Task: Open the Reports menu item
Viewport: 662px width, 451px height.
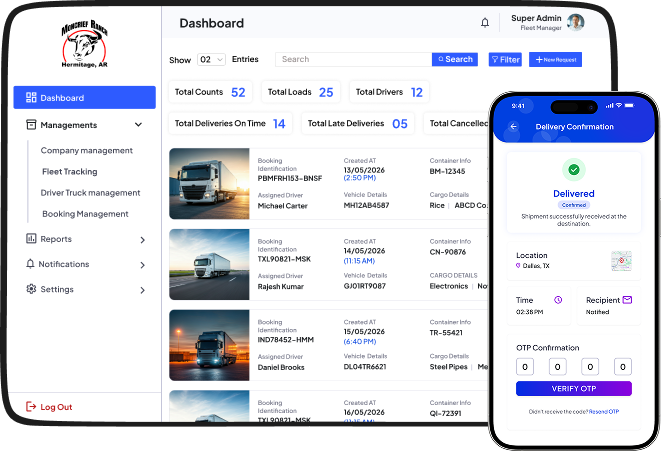Action: (56, 239)
